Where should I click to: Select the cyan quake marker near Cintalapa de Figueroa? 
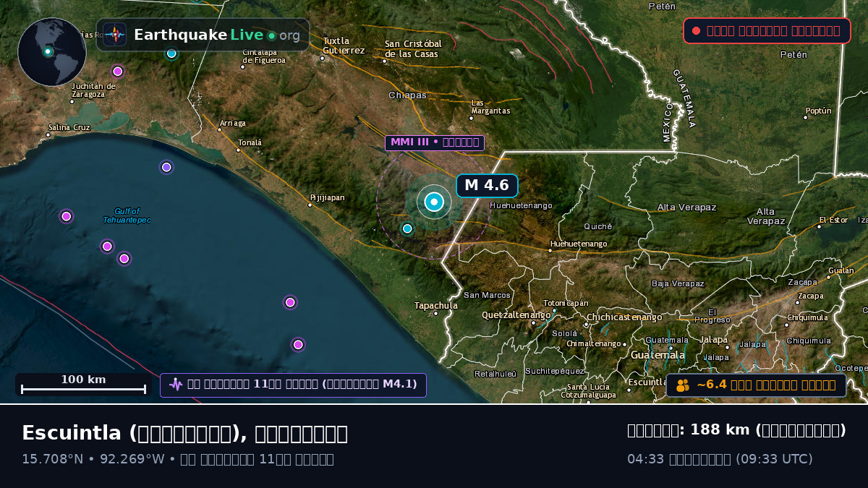[x=171, y=53]
